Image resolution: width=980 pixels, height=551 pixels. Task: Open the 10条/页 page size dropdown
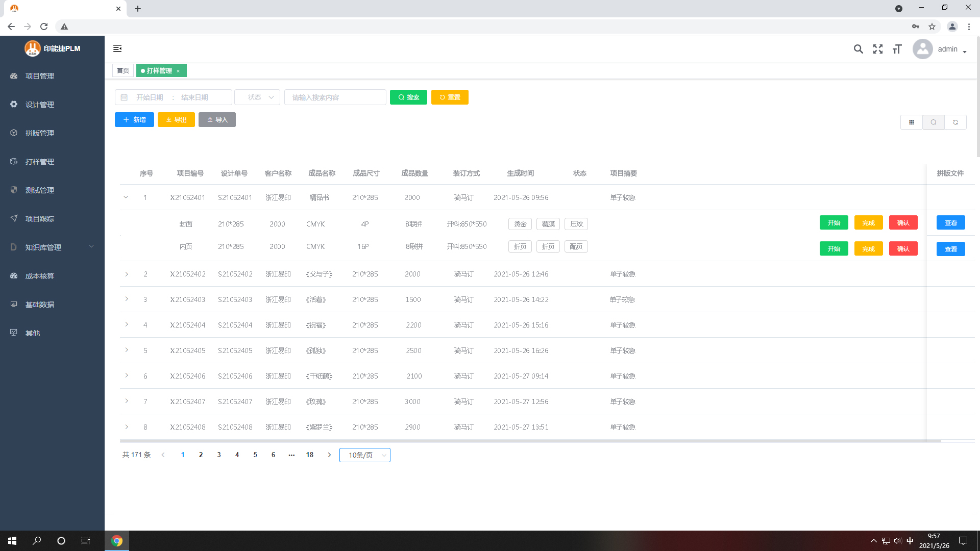click(365, 455)
